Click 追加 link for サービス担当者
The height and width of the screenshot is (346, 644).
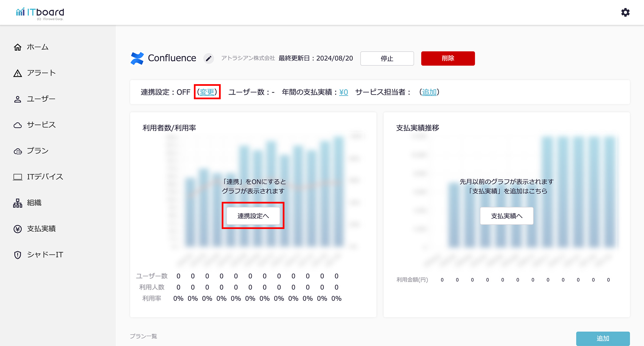[x=429, y=92]
